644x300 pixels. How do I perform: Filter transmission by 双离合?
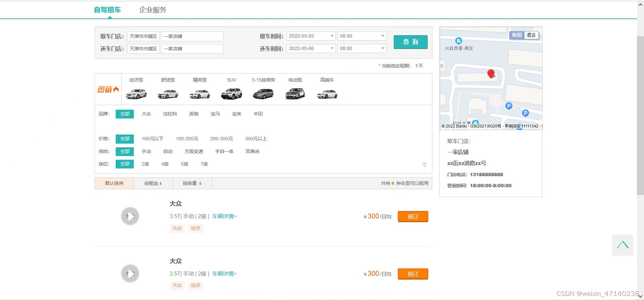(253, 152)
